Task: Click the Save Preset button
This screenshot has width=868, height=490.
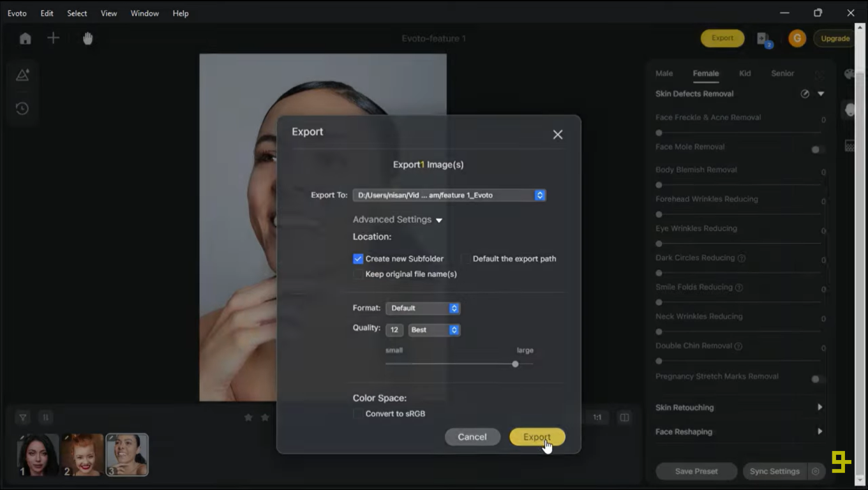Action: (696, 471)
